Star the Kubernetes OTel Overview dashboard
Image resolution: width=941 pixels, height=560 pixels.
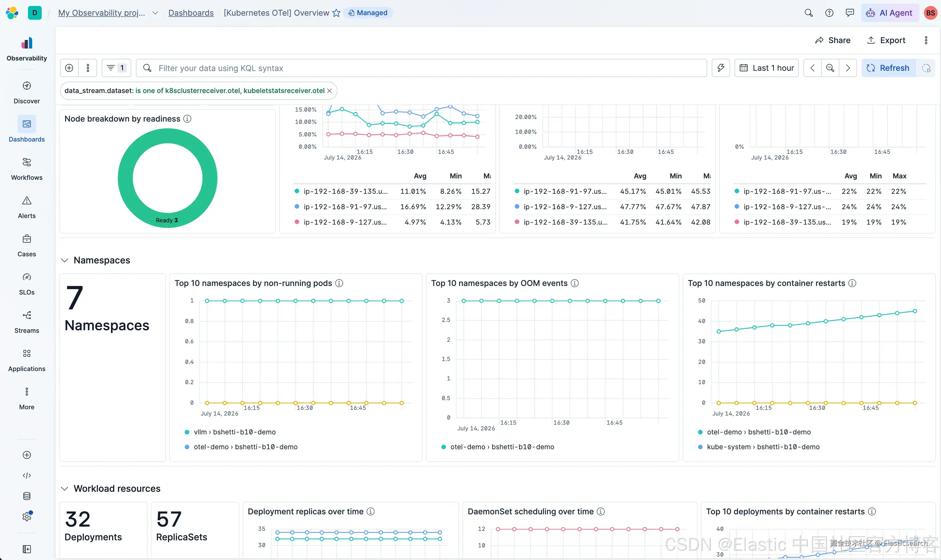(x=336, y=13)
